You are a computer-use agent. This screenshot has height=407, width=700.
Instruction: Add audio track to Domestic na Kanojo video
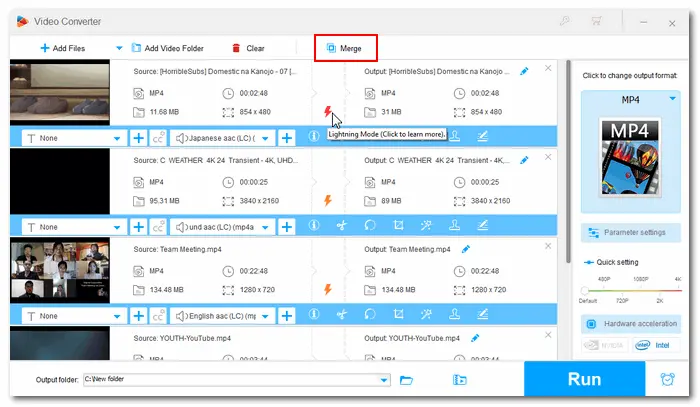coord(287,138)
